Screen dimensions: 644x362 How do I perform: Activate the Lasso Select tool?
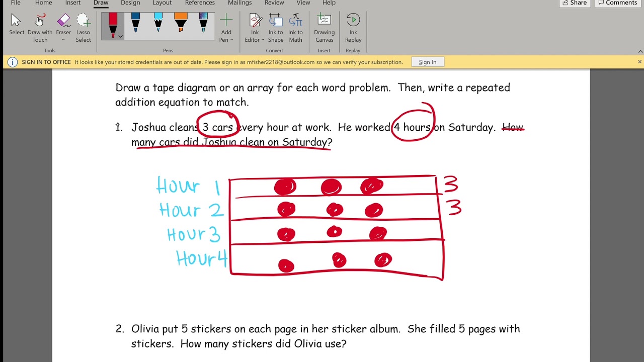tap(83, 28)
